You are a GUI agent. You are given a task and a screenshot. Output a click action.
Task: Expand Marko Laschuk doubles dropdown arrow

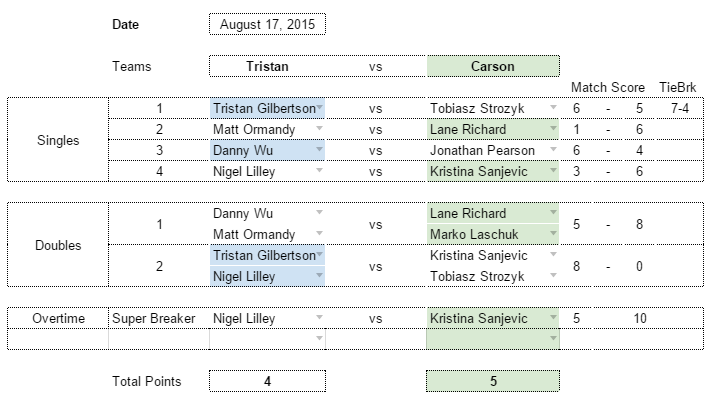[x=553, y=234]
